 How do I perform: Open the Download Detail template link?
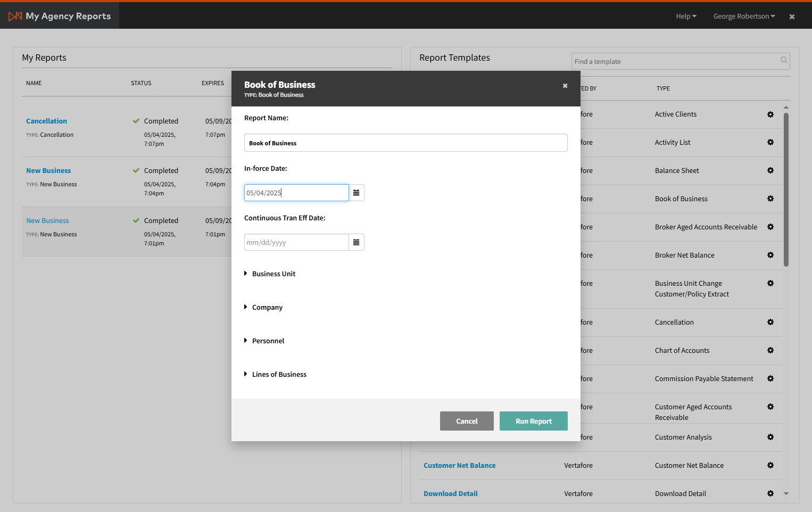[451, 493]
